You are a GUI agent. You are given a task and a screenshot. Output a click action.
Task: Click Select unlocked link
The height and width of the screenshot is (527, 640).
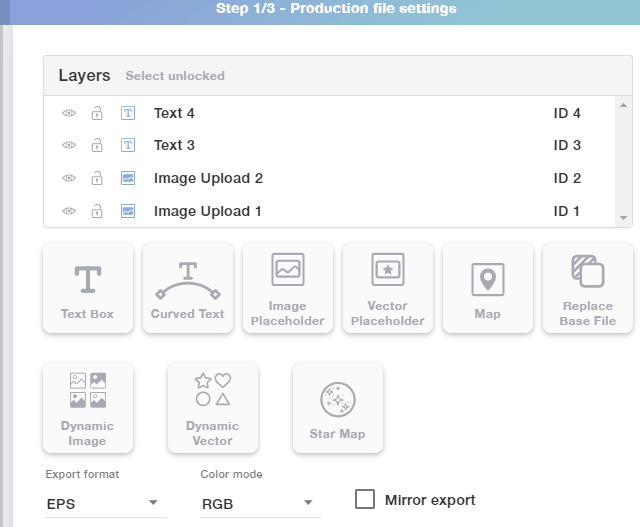(x=175, y=76)
